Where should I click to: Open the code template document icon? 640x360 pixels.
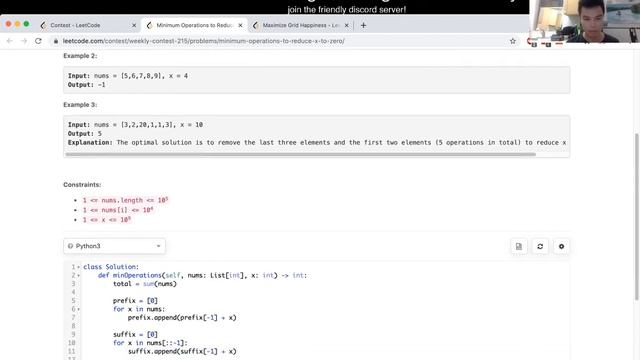(x=519, y=247)
